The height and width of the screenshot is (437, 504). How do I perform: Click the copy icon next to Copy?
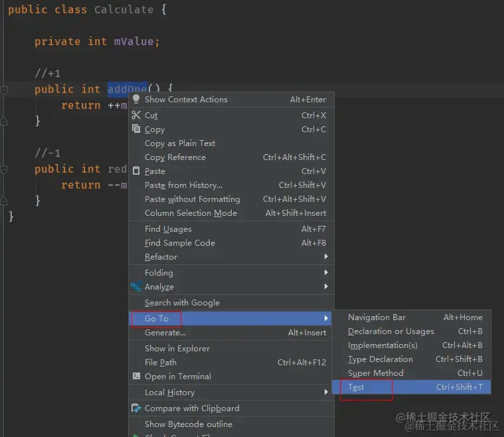pyautogui.click(x=136, y=129)
